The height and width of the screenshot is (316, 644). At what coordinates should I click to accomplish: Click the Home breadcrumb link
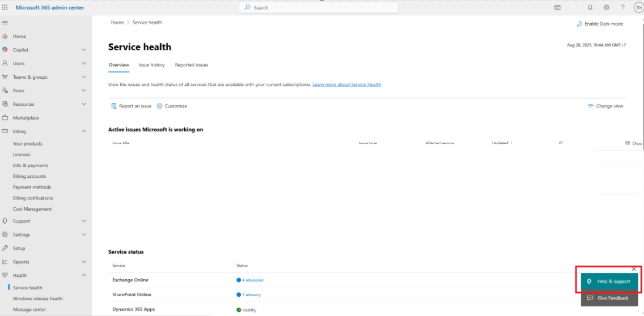coord(117,23)
